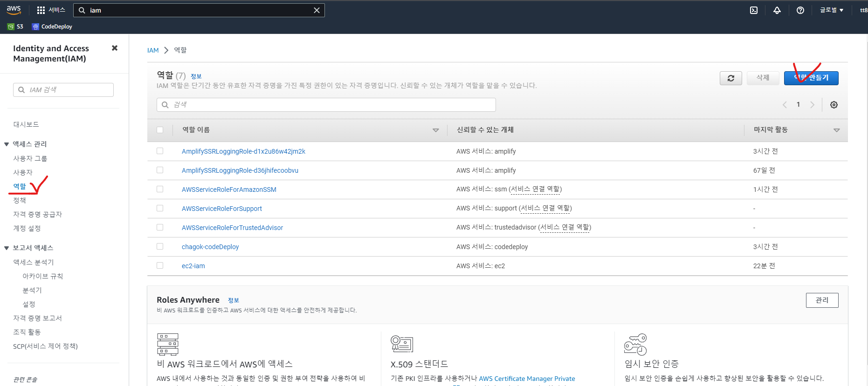868x386 pixels.
Task: Select checkbox for AmplifySSRLoggingRole-d1x2u86w42jm2k
Action: (x=160, y=151)
